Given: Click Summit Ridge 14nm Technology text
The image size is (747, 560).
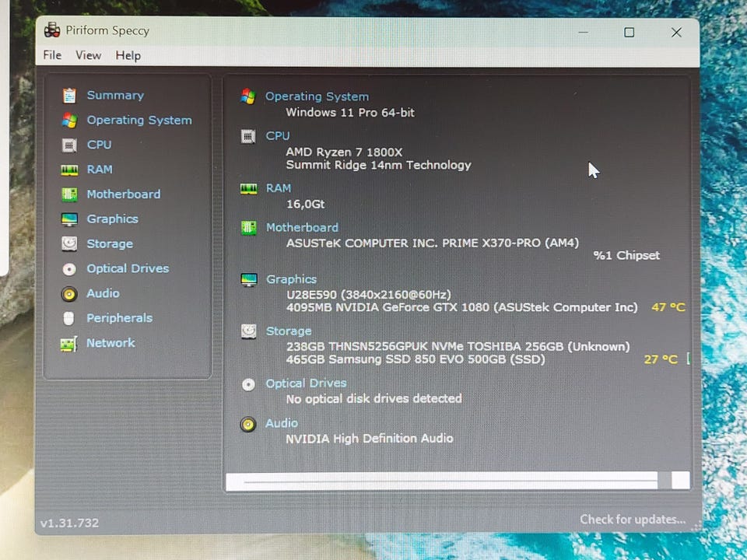Looking at the screenshot, I should [x=378, y=165].
